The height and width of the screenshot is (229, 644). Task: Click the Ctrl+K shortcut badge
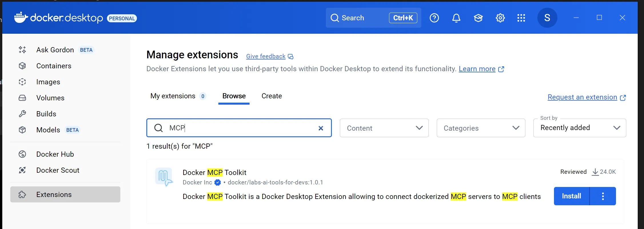tap(403, 18)
